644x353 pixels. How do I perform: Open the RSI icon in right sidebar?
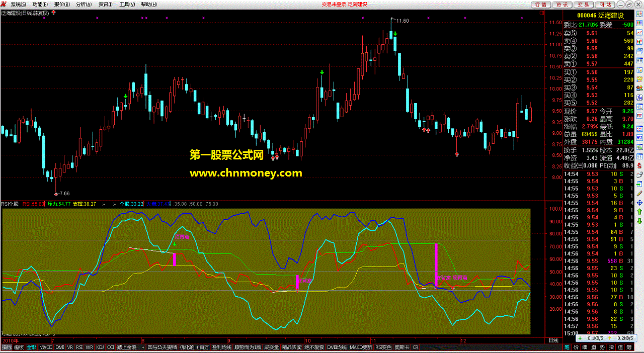(x=639, y=138)
